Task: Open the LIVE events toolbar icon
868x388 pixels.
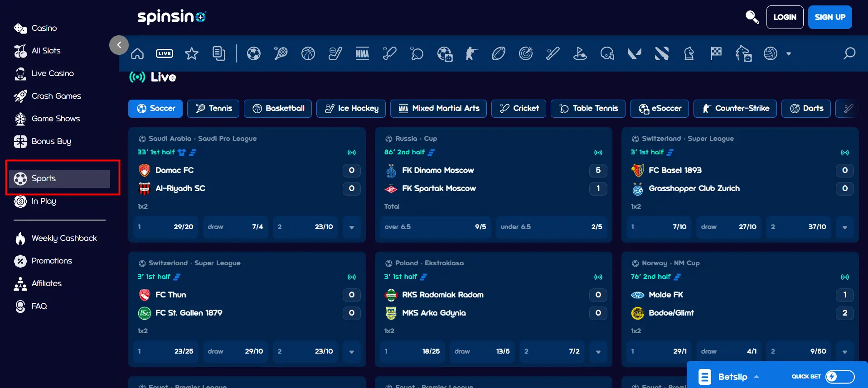Action: click(164, 53)
